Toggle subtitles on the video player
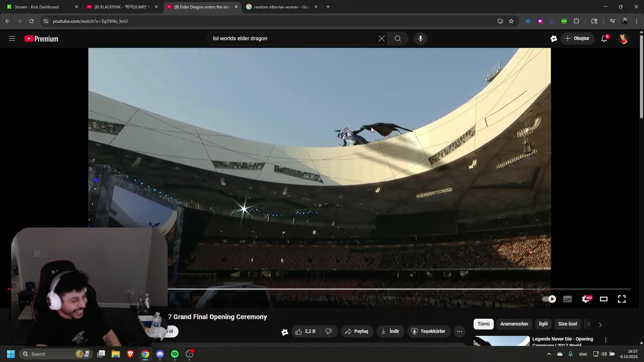 pos(568,299)
